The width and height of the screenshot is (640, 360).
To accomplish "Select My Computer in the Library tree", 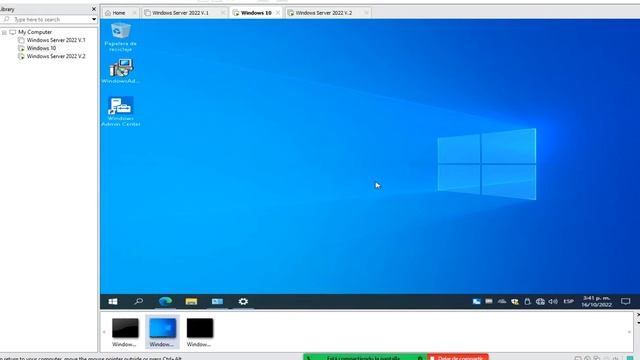I will [35, 32].
